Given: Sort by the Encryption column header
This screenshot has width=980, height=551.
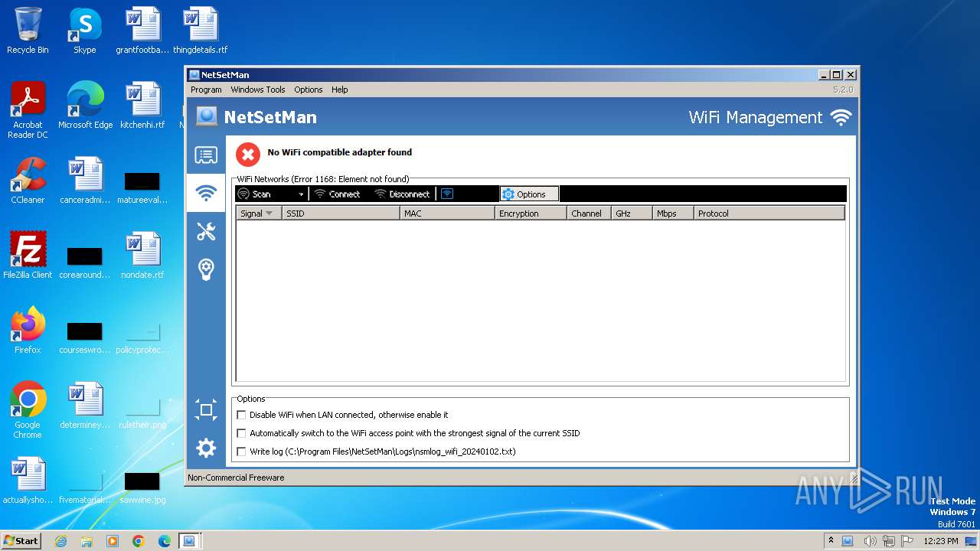Looking at the screenshot, I should (x=531, y=214).
